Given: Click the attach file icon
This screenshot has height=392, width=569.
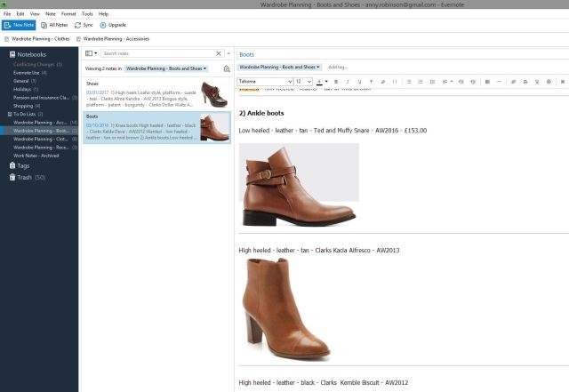Looking at the screenshot, I should click(x=514, y=82).
